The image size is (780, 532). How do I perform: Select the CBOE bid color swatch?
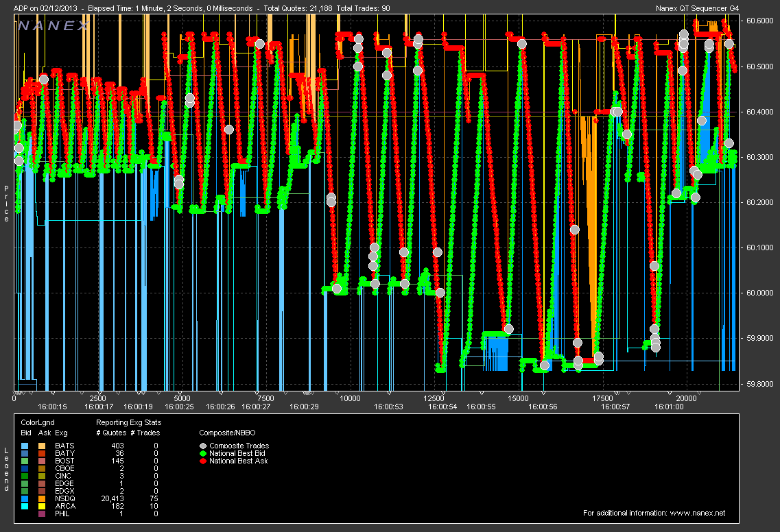25,468
